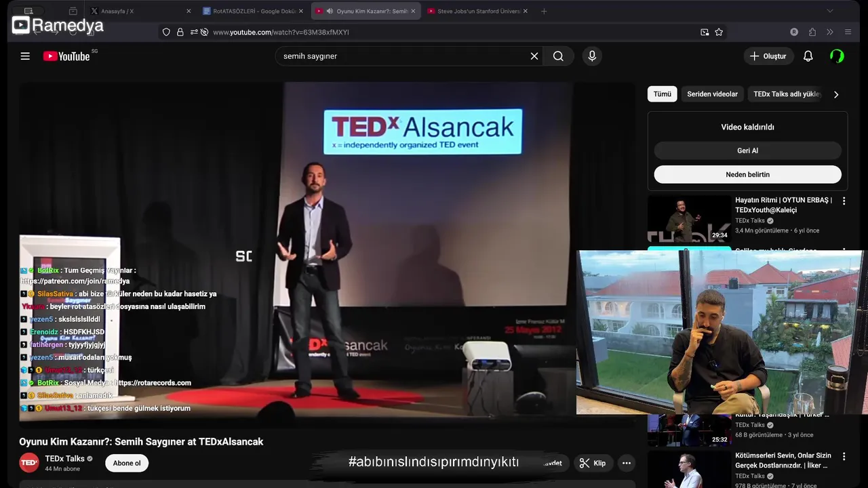Open the Hayatın Ritmi OYTUN ERBAŞ title
This screenshot has width=868, height=488.
(784, 205)
